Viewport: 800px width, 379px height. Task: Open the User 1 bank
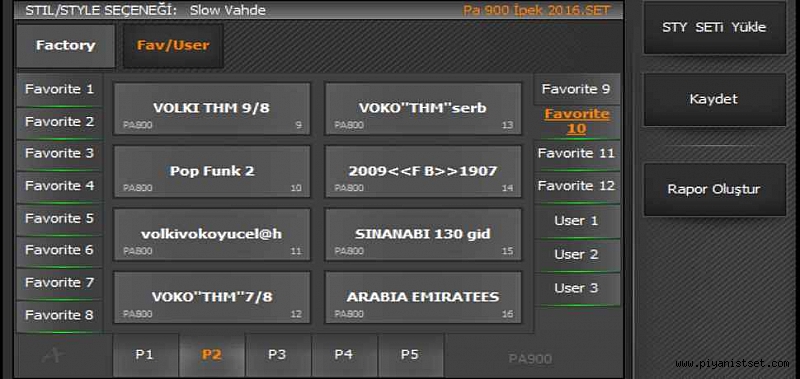click(x=577, y=221)
